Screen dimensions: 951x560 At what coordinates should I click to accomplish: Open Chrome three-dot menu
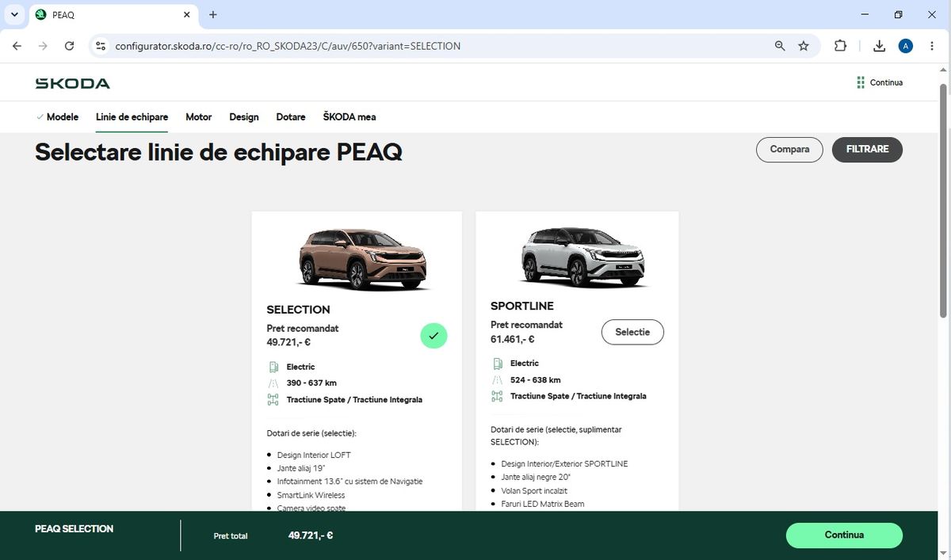pos(932,46)
